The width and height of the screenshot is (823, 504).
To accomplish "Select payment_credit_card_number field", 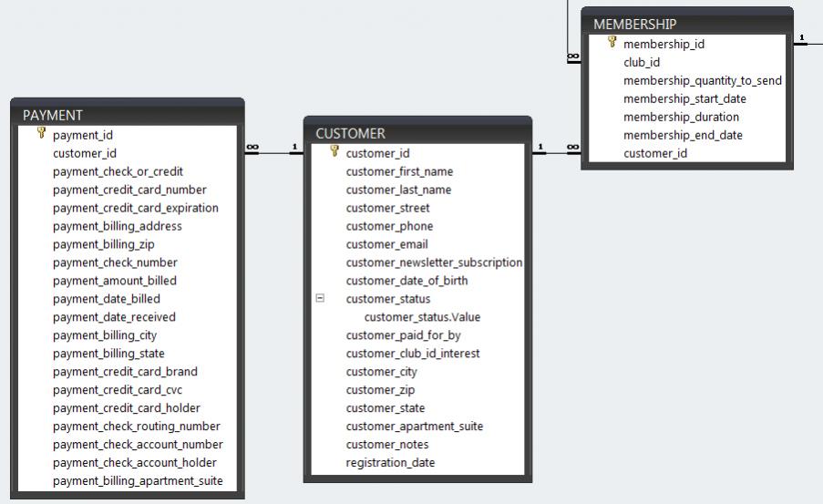I will 129,190.
